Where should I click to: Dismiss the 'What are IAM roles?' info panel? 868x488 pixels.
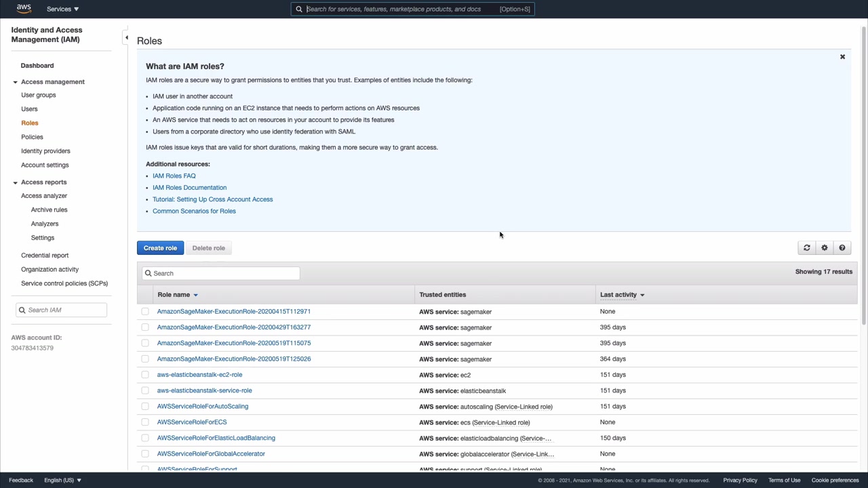(x=842, y=57)
